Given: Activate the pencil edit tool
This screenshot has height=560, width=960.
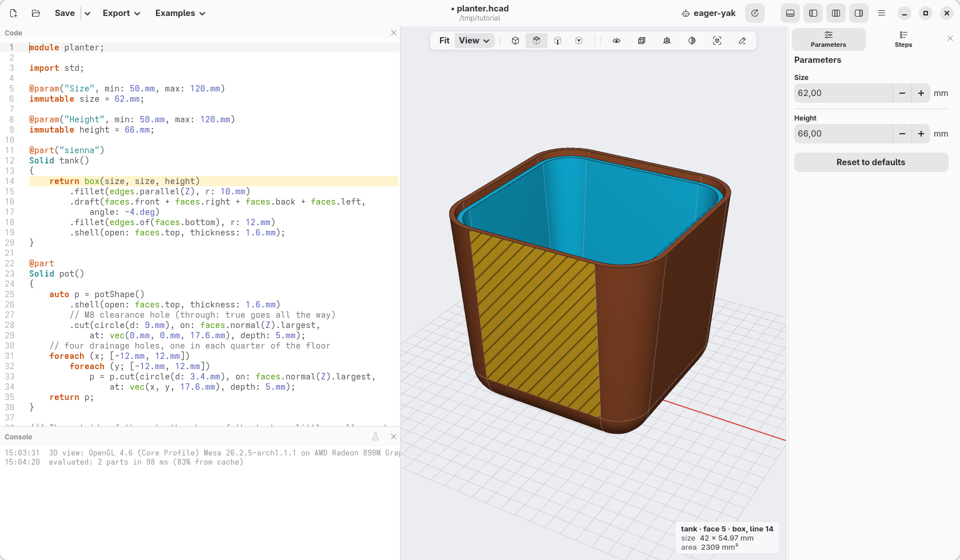Looking at the screenshot, I should 742,41.
